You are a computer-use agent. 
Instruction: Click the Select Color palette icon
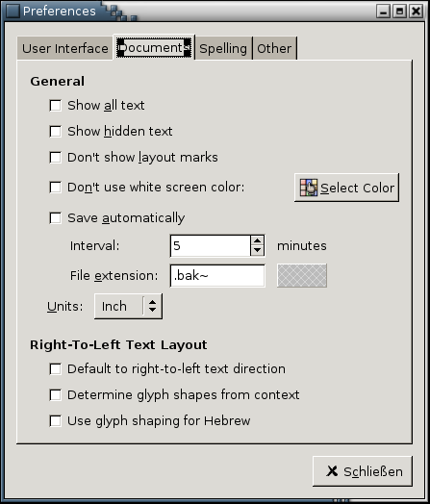pos(309,188)
